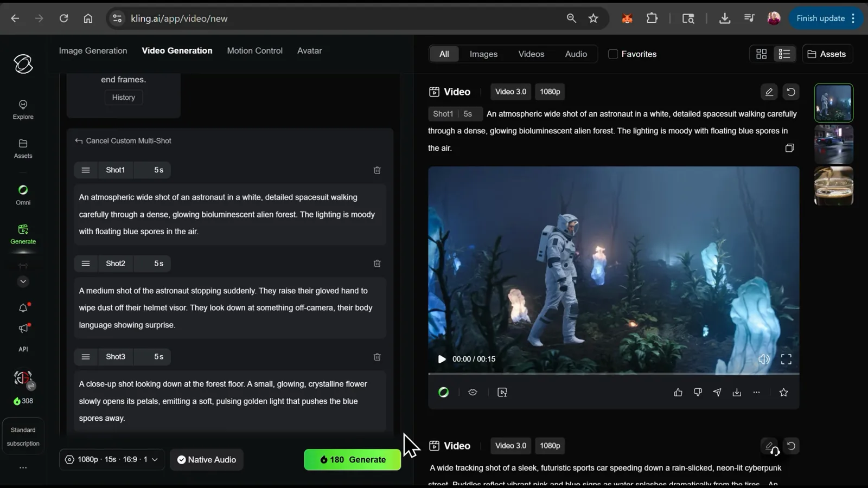Favorite the astronaut video with star
The width and height of the screenshot is (868, 488).
point(783,392)
